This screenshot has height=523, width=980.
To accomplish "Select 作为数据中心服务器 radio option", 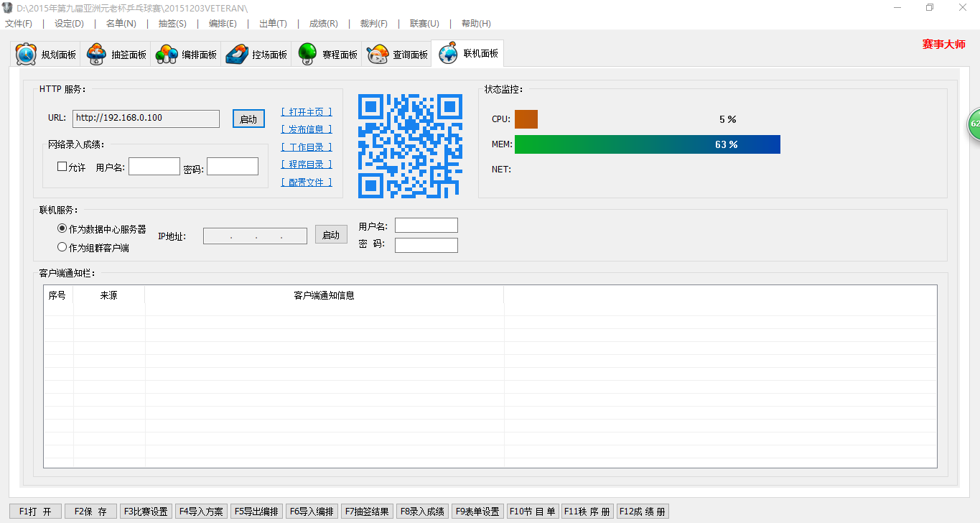I will pos(62,228).
